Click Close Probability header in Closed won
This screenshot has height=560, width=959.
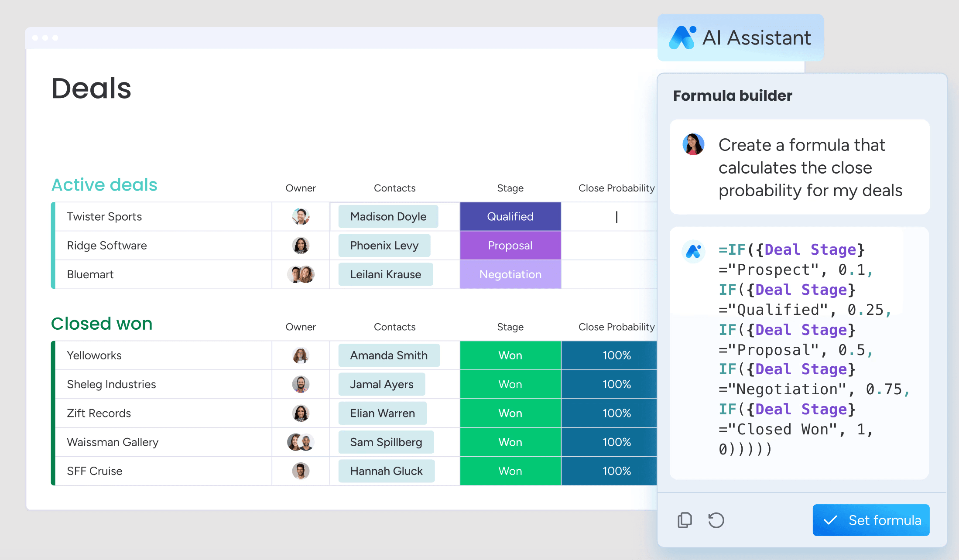pyautogui.click(x=616, y=327)
